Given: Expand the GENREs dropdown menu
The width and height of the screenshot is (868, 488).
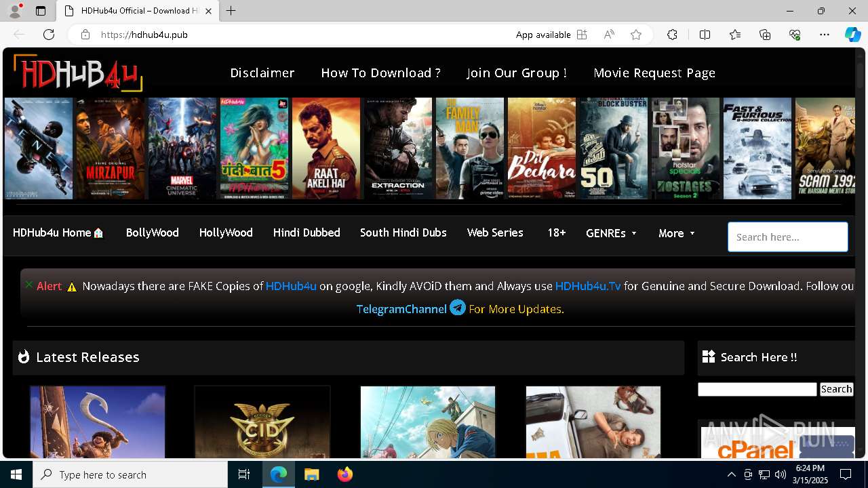Looking at the screenshot, I should tap(611, 233).
